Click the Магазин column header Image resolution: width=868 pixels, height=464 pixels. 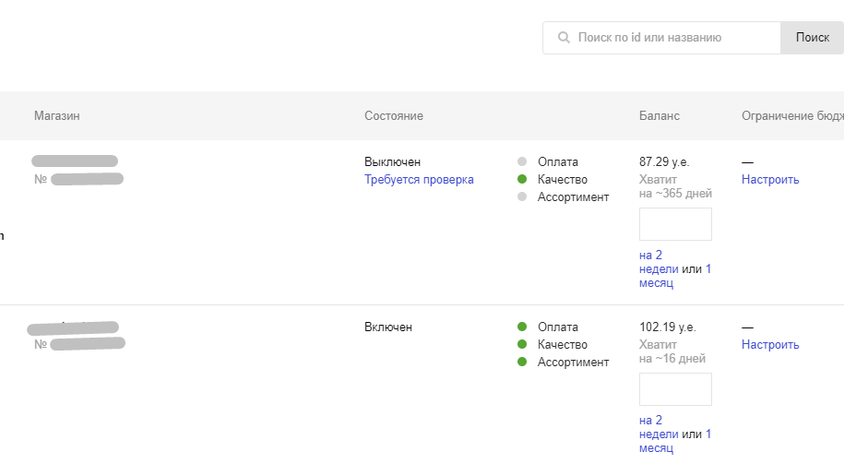tap(57, 116)
